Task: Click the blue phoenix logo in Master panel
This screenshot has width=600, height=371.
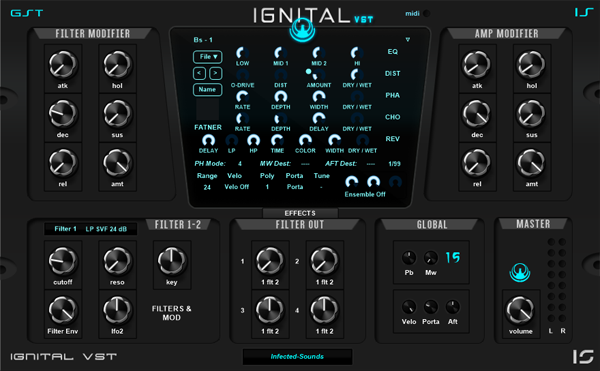Action: 520,273
